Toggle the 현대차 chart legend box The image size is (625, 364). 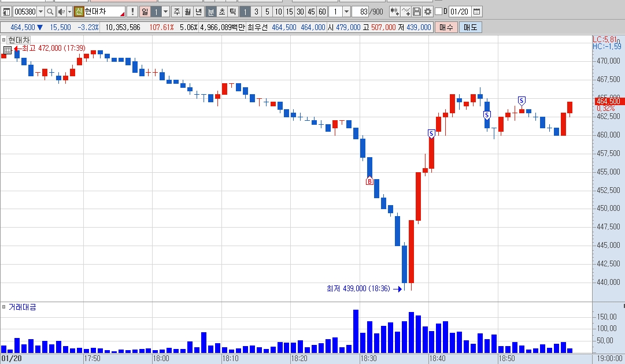3,40
